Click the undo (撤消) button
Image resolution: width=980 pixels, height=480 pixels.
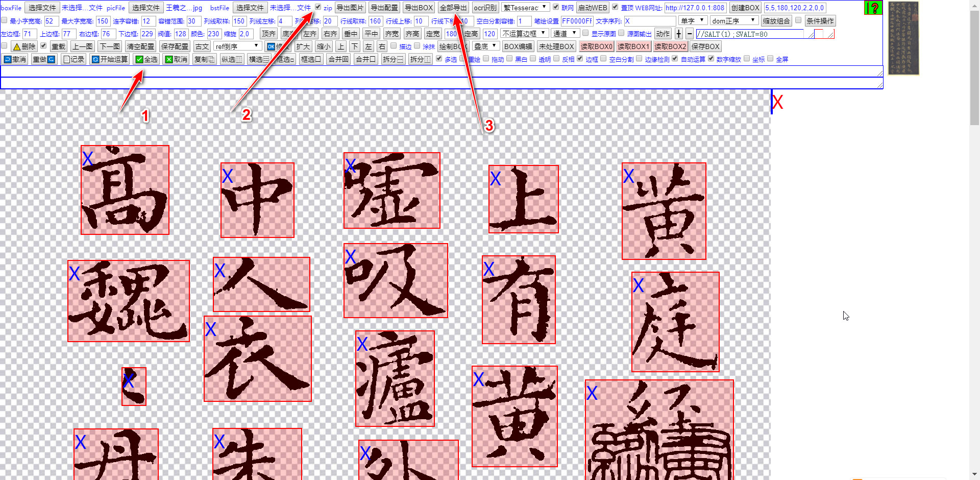(15, 59)
